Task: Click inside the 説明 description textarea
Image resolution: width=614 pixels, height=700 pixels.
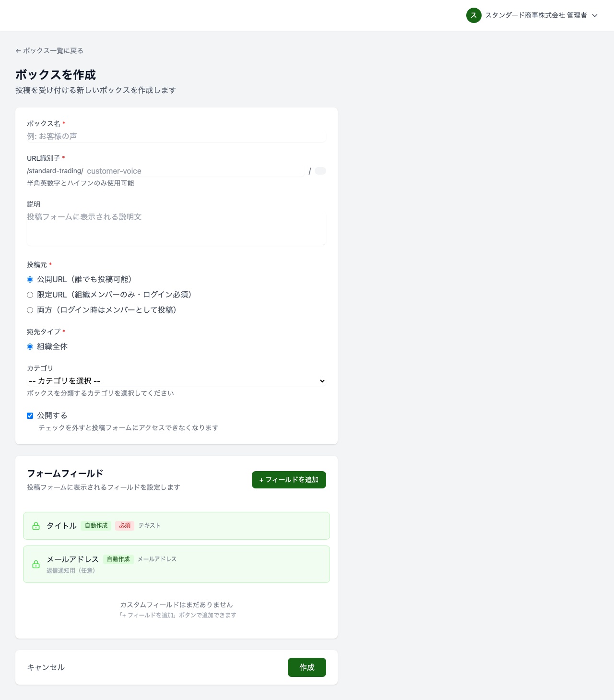Action: click(x=176, y=225)
